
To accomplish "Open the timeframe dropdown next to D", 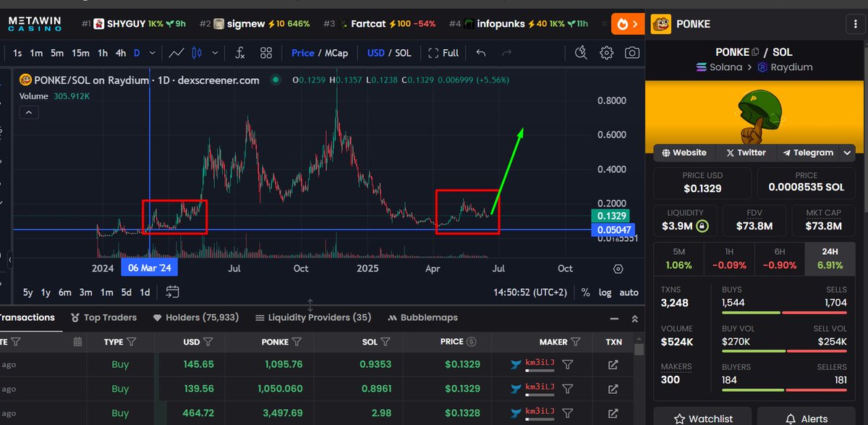I will pyautogui.click(x=153, y=53).
